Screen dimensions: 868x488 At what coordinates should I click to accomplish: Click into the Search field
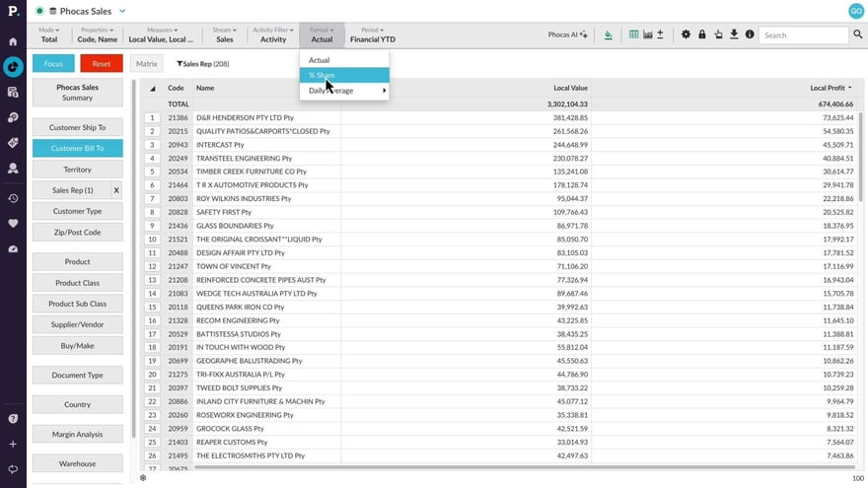click(x=803, y=35)
